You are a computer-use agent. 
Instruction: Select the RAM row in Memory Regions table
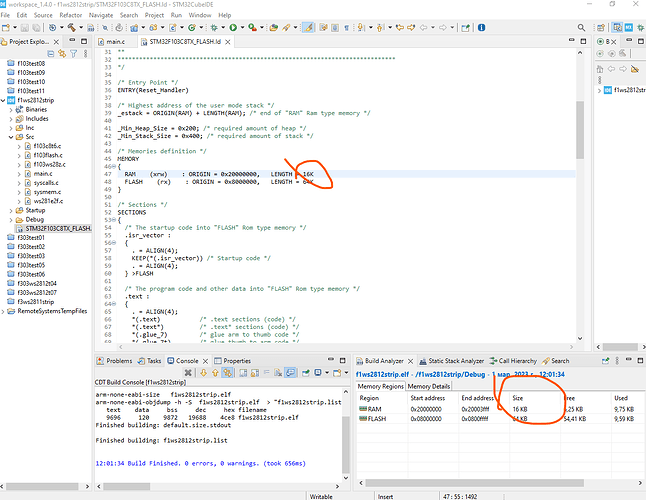tap(500, 409)
